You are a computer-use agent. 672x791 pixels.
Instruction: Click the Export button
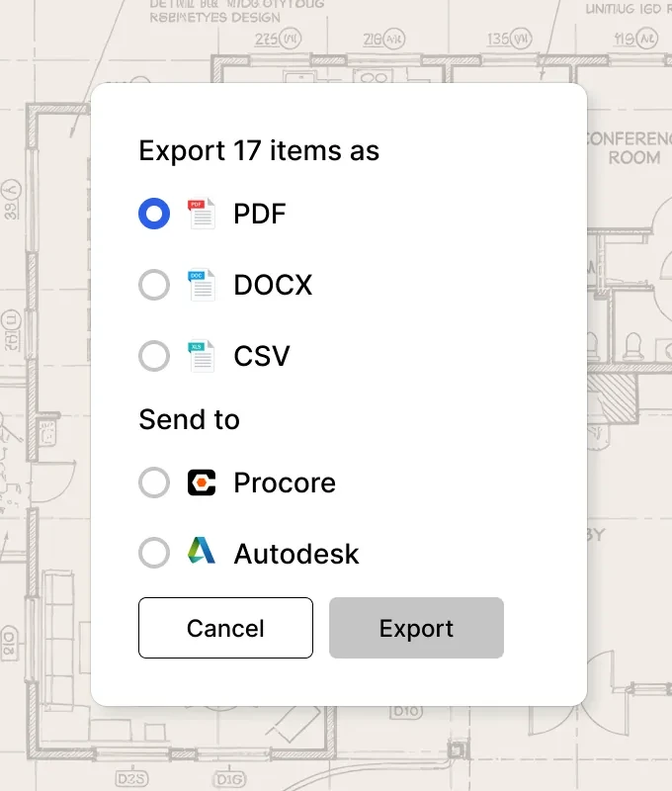point(416,628)
